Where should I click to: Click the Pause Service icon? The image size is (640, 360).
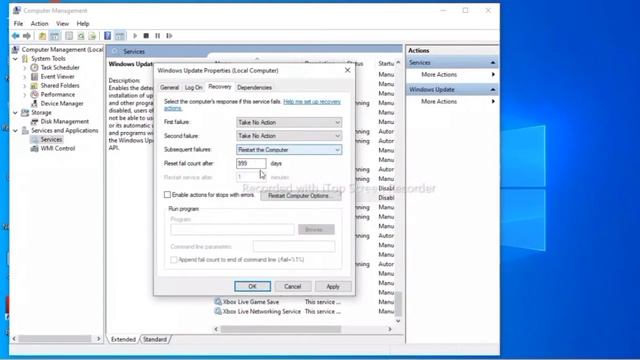(x=158, y=36)
